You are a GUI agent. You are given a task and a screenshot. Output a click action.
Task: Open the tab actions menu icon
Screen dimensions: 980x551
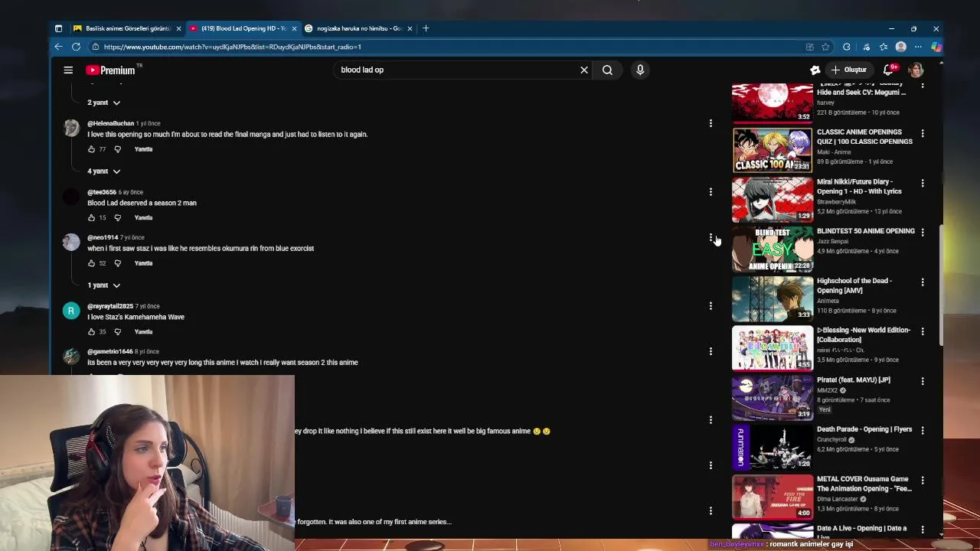click(x=58, y=28)
